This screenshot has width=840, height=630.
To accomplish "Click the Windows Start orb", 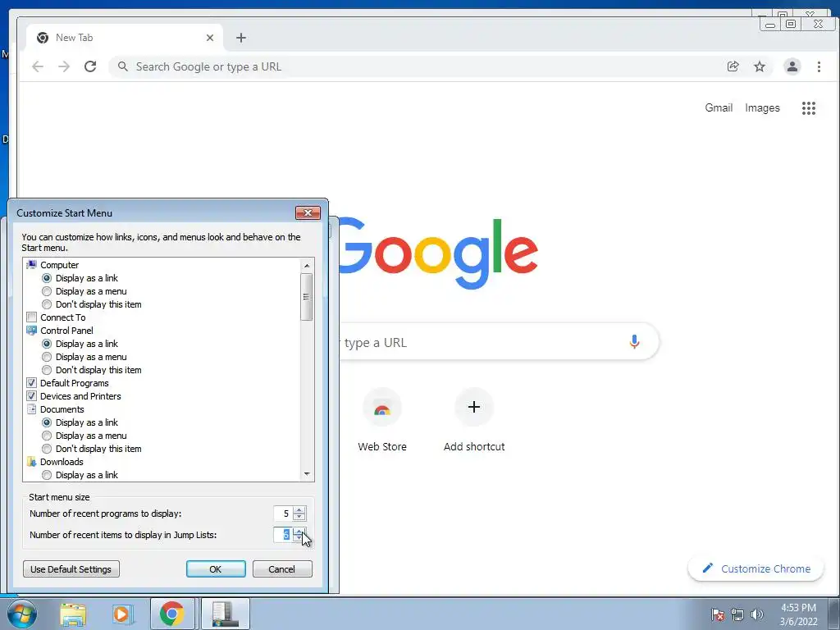I will click(22, 614).
